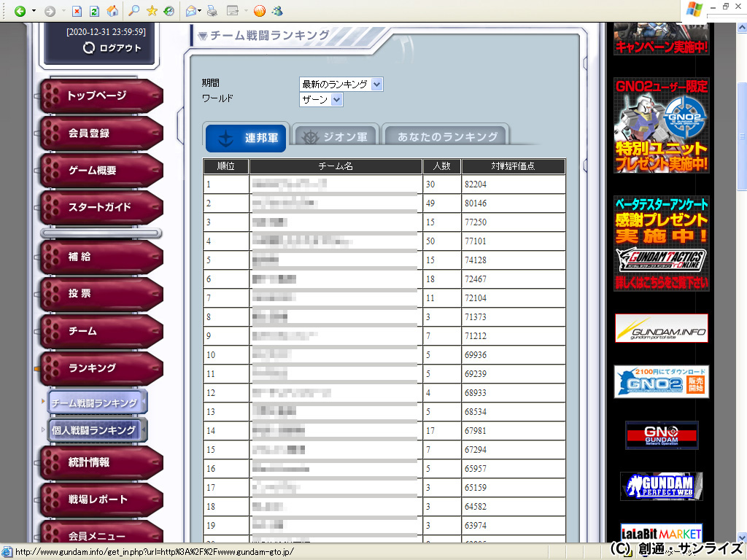
Task: Click the Edit page toolbar icon
Action: point(233,10)
